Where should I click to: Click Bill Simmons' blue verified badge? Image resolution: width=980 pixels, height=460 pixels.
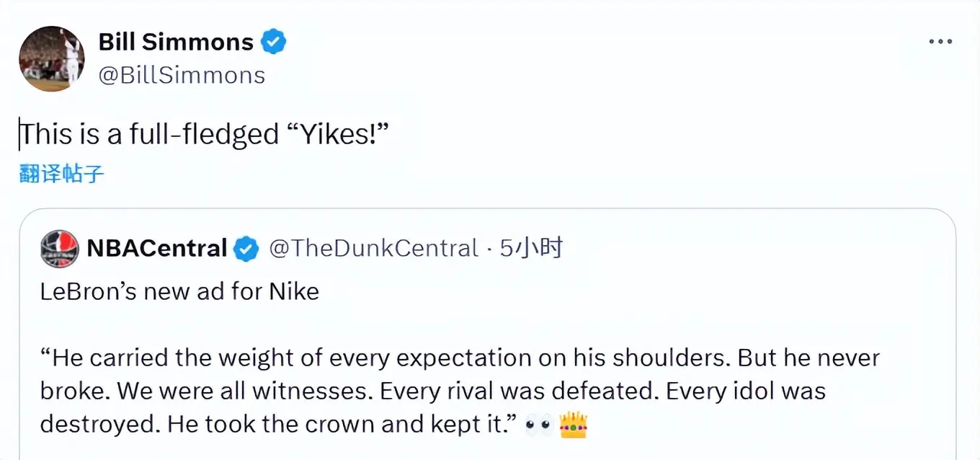273,42
